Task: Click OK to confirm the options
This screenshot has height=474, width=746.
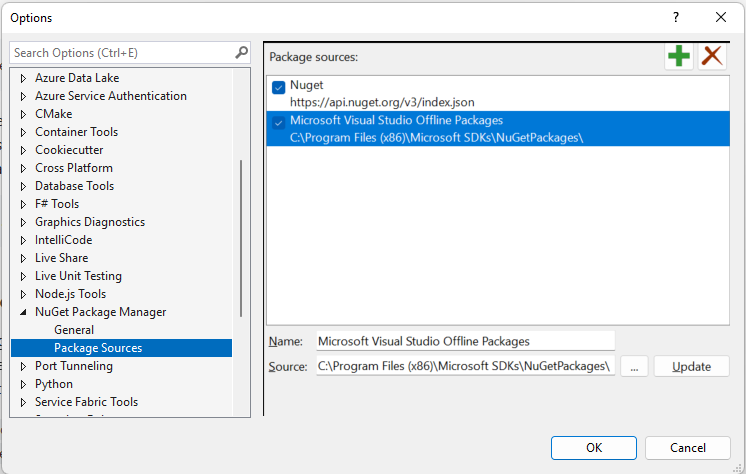Action: point(594,448)
